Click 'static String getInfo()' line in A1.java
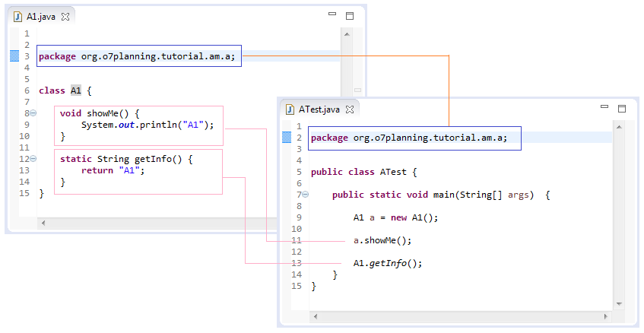644x333 pixels. pos(126,159)
